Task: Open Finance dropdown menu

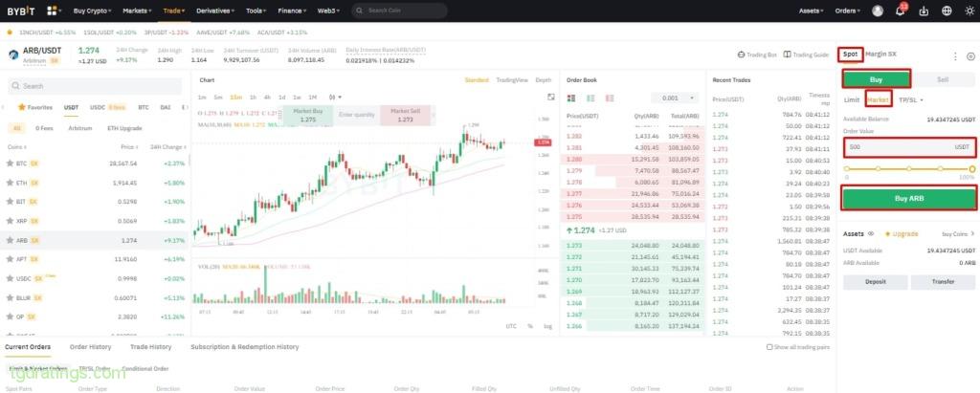Action: point(292,11)
